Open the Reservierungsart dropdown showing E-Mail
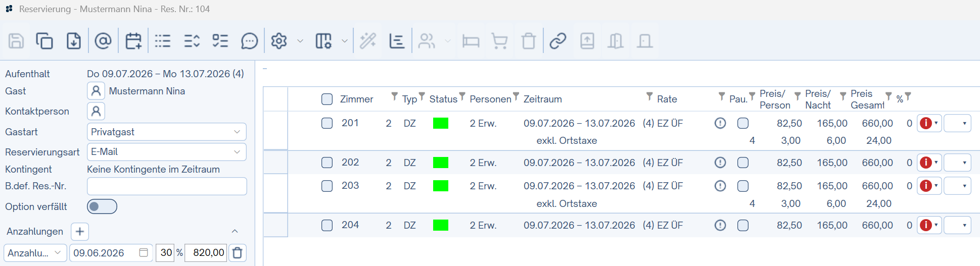The image size is (980, 266). coord(167,152)
